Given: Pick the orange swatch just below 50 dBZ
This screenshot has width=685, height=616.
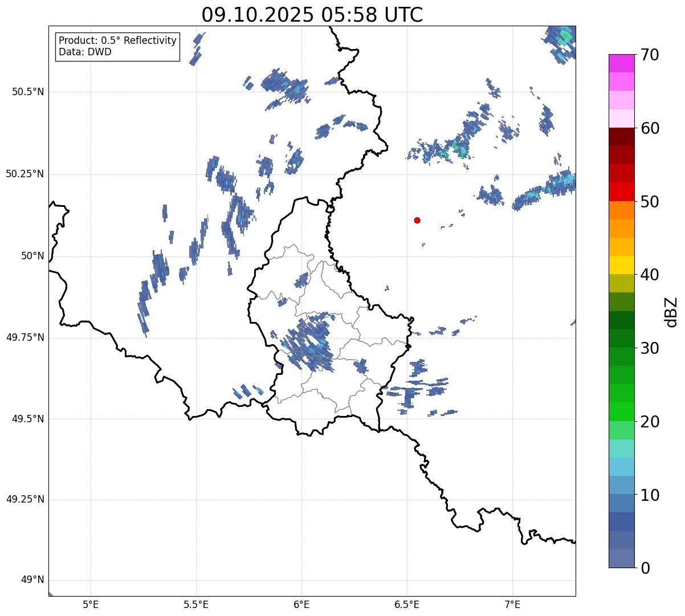Looking at the screenshot, I should click(621, 210).
